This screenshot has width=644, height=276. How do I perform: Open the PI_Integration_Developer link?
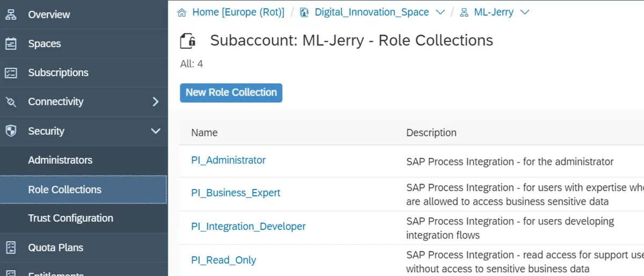tap(248, 227)
